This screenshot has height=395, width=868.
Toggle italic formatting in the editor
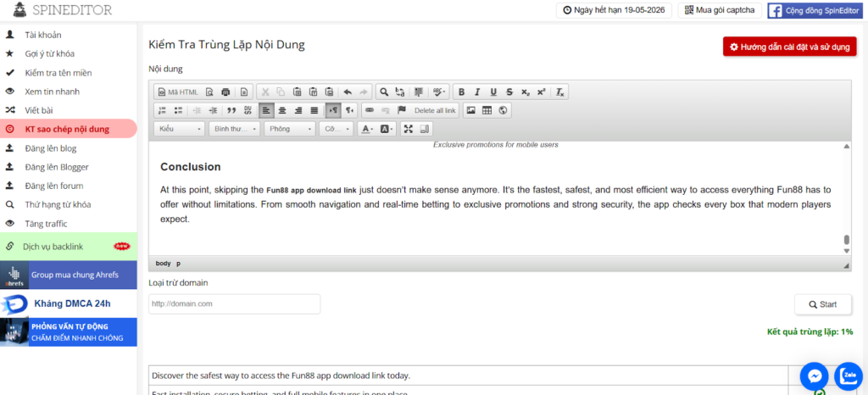coord(478,92)
